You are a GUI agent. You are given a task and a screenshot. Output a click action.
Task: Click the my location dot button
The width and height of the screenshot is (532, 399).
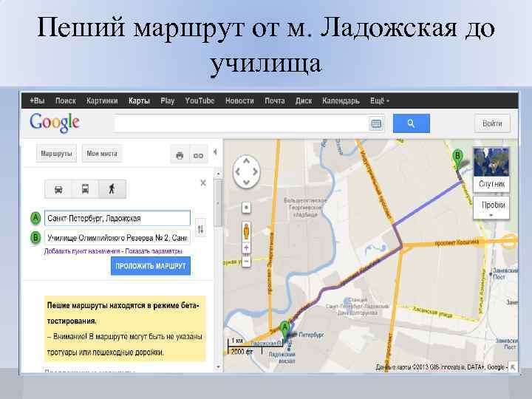point(246,208)
